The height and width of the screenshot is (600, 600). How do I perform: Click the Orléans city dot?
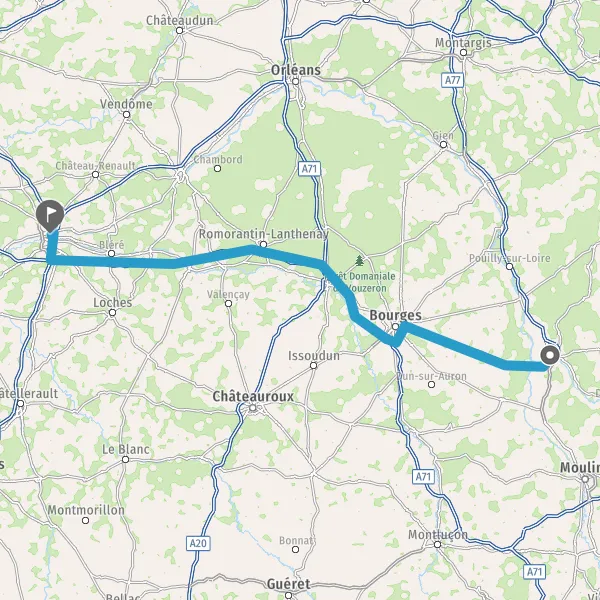[x=295, y=82]
